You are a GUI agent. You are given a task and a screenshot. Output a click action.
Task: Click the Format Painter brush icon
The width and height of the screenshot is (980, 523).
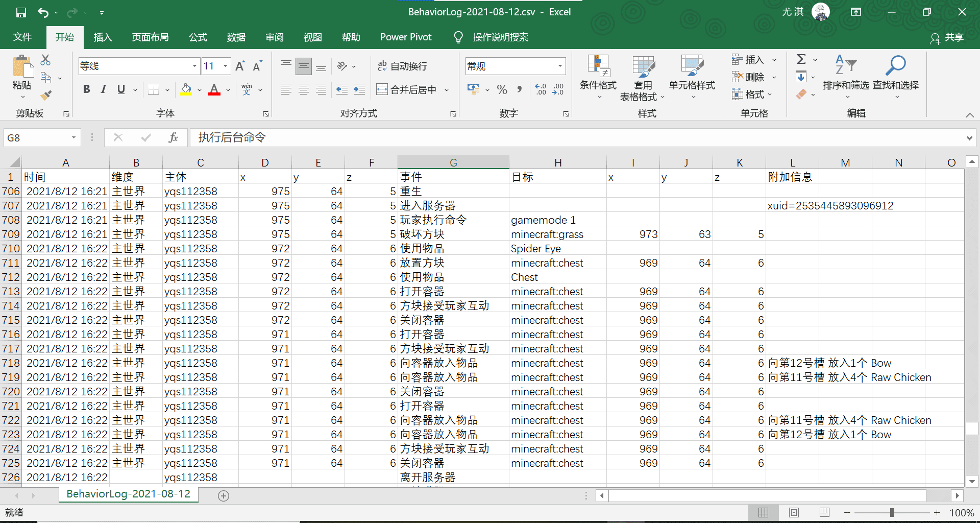46,95
